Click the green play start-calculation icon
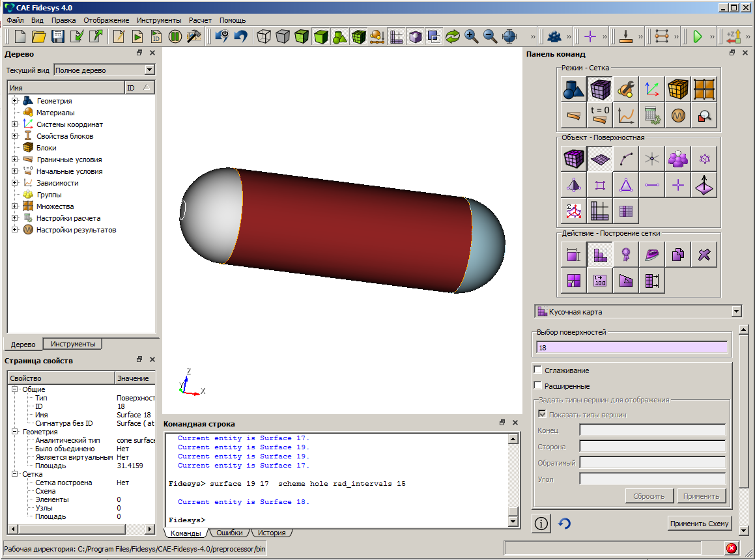 pyautogui.click(x=697, y=36)
